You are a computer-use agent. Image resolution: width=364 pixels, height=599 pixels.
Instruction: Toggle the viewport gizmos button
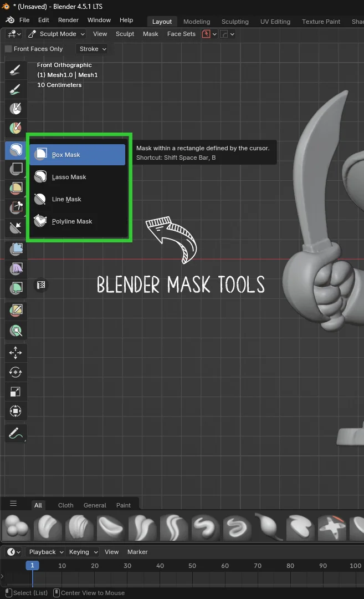[206, 34]
